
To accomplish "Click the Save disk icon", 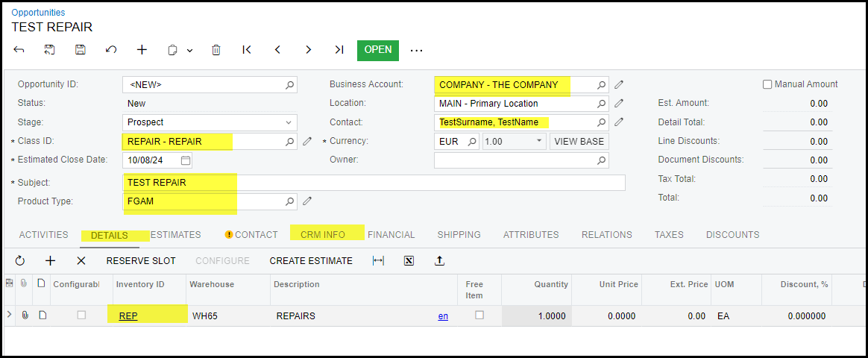I will (81, 50).
